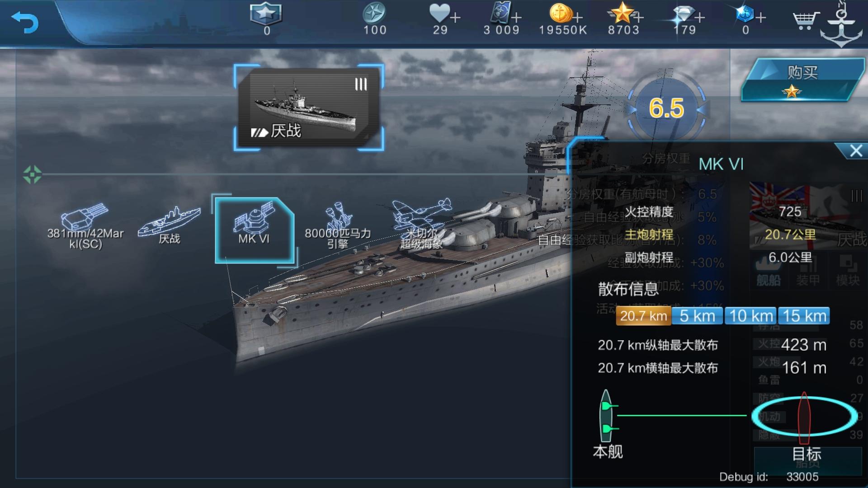Open the shopping cart store
The image size is (868, 488).
tap(806, 21)
